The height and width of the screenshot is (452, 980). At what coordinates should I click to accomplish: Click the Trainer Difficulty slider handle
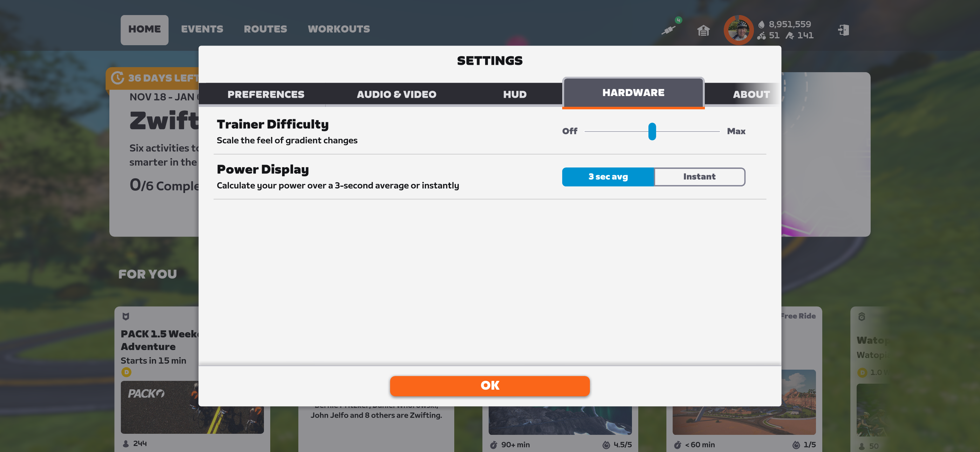(x=652, y=131)
